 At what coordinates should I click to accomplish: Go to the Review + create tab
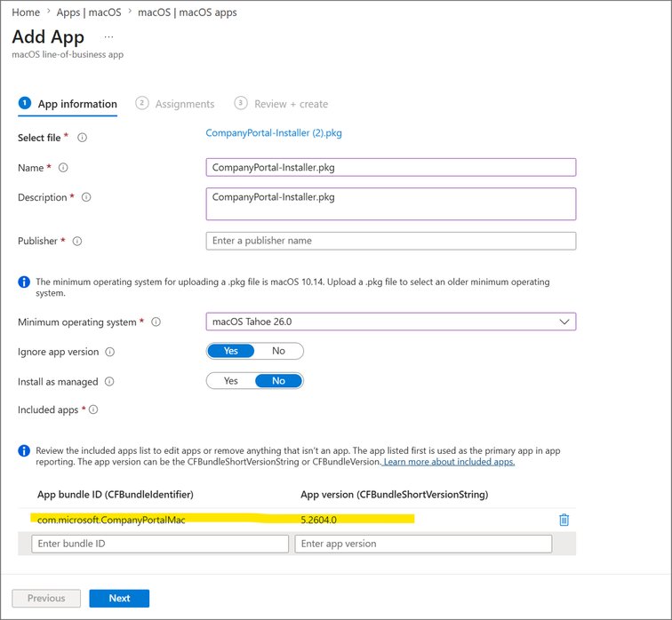pos(281,104)
